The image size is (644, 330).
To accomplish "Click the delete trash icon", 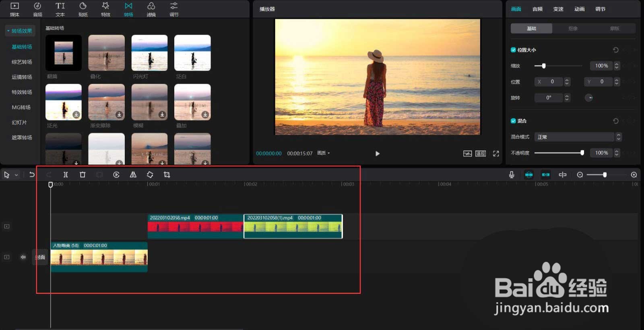I will (83, 174).
